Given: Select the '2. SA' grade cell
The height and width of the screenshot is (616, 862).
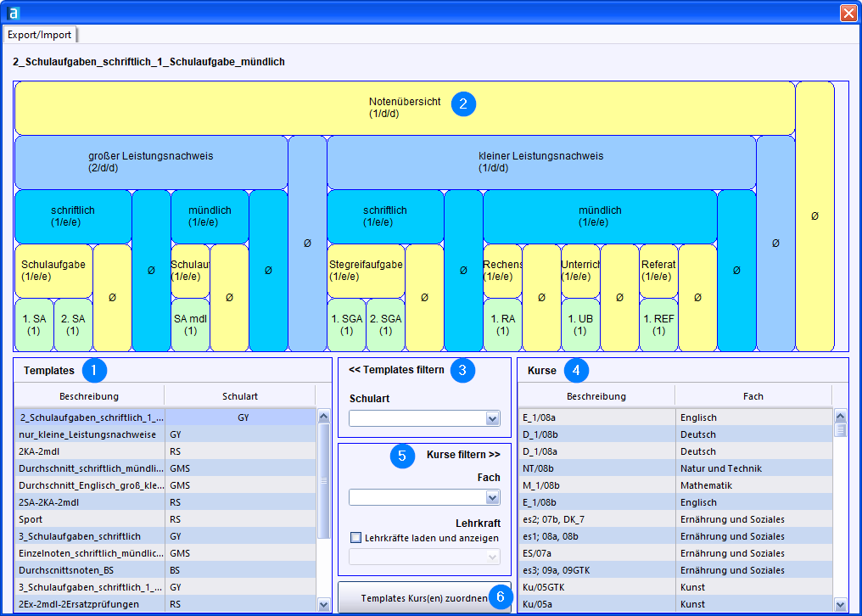Looking at the screenshot, I should tap(73, 324).
